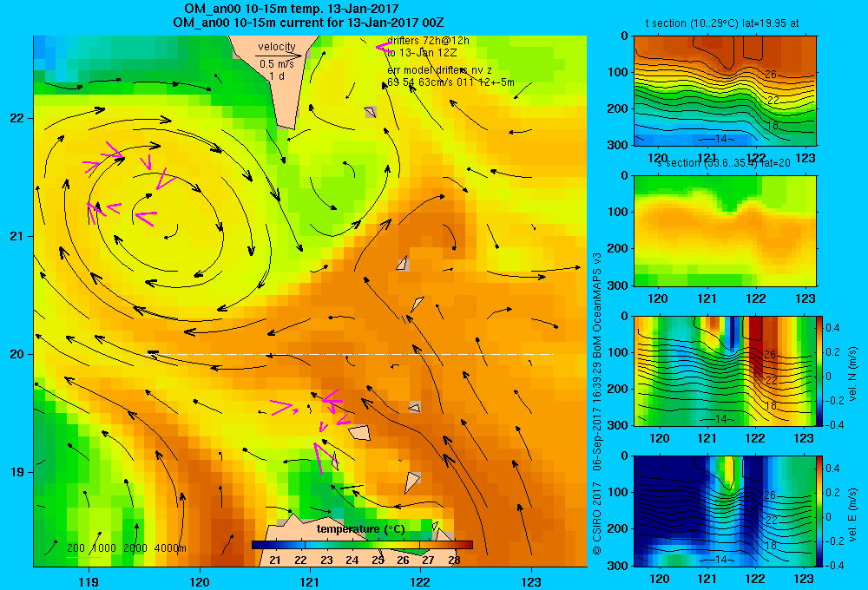Click the 'temperature (°C)' color bar label
This screenshot has height=590, width=868.
[x=361, y=529]
